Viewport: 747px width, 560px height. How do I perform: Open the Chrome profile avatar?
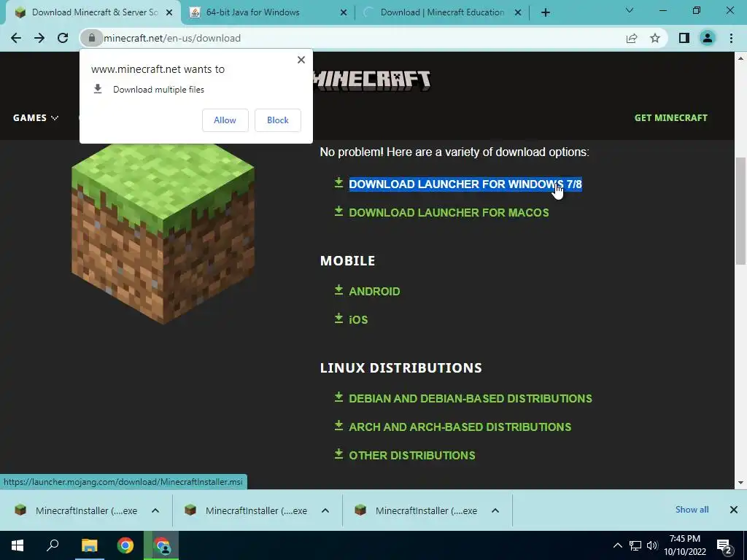pos(708,38)
